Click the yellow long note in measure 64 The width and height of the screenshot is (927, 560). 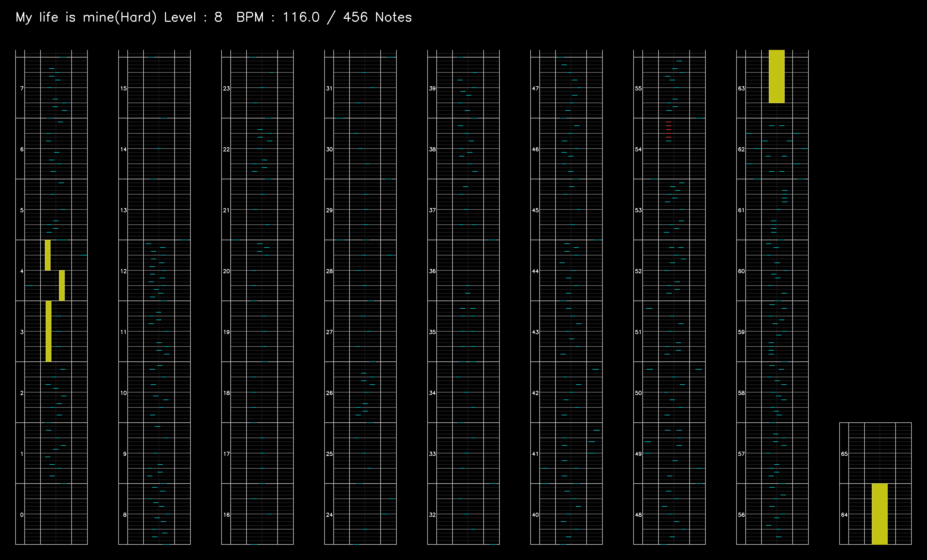pos(880,514)
